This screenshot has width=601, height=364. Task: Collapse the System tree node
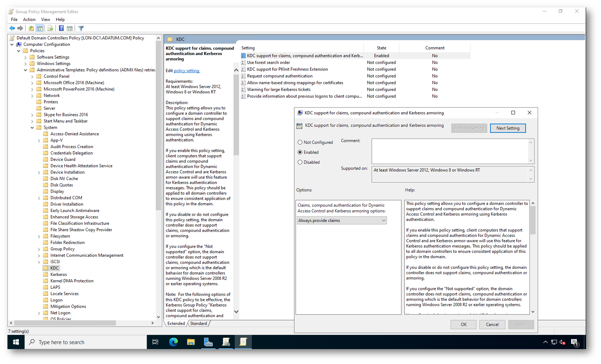32,127
